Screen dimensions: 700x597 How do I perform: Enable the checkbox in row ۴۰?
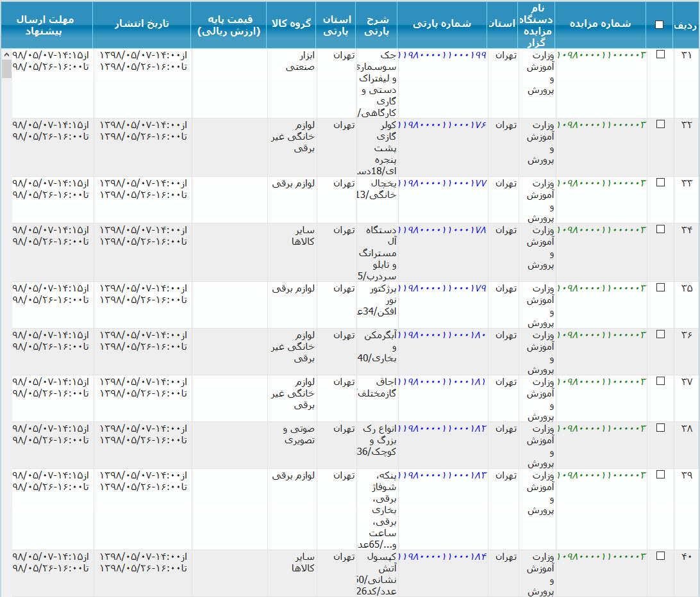(660, 556)
